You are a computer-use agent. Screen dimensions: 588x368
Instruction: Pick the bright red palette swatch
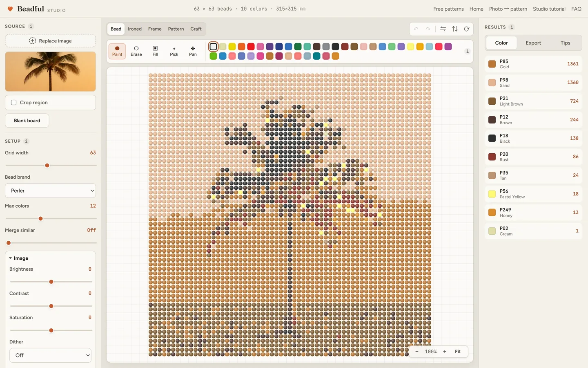coord(251,47)
